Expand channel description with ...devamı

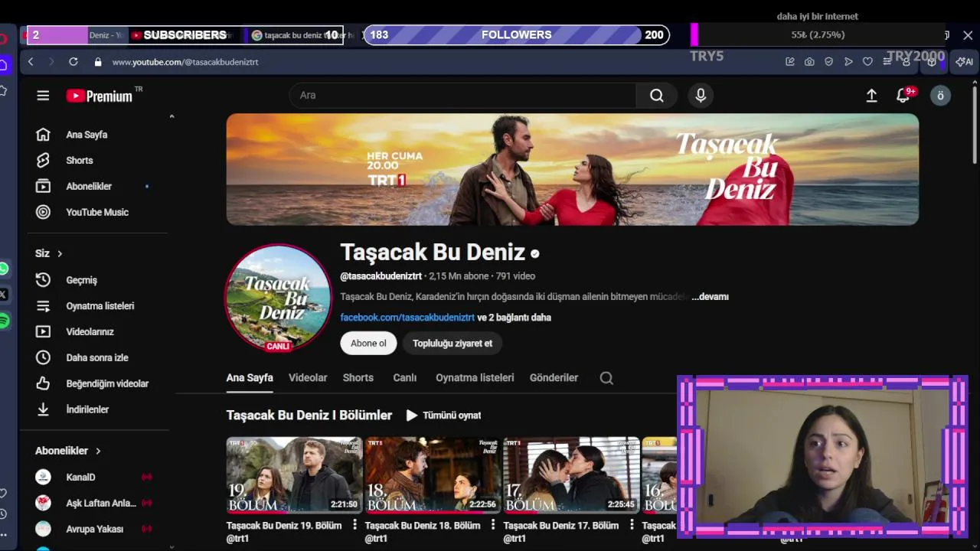coord(710,297)
